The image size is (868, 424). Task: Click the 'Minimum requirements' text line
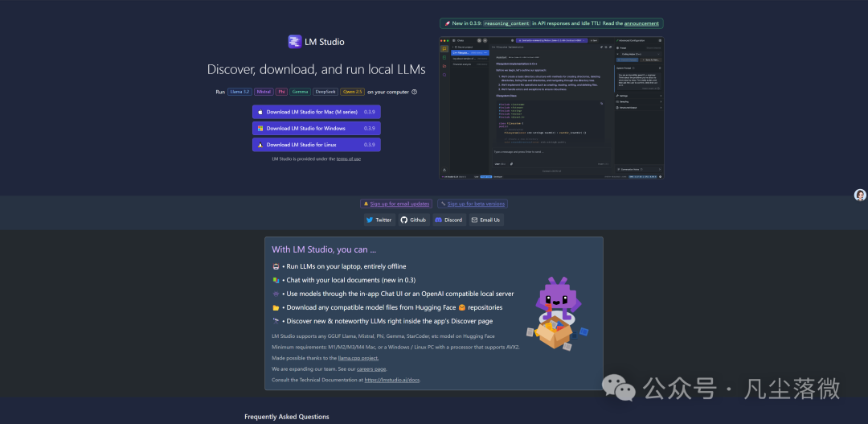395,348
